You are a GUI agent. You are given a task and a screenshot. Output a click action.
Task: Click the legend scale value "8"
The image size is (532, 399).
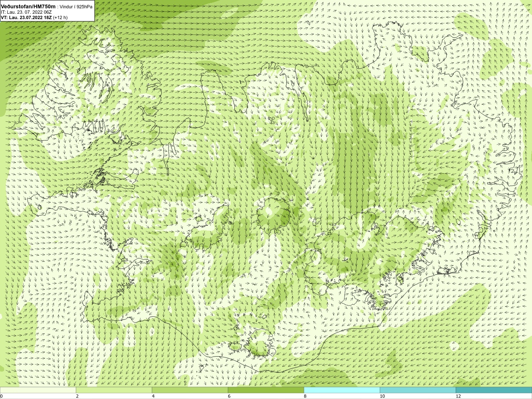coord(305,396)
